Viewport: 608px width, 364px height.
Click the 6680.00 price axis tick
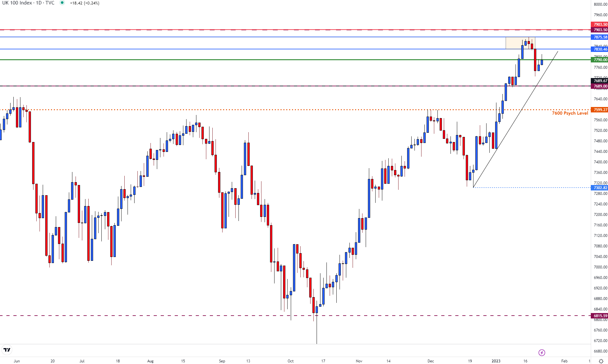[x=600, y=351]
